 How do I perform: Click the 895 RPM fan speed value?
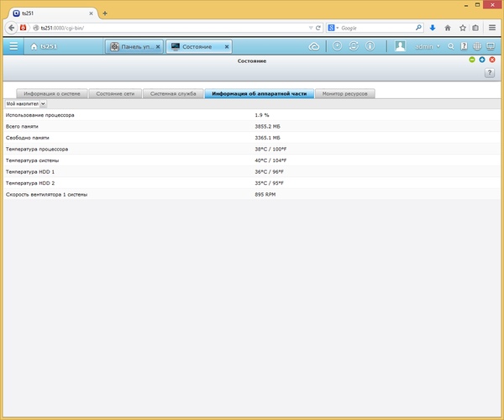265,194
